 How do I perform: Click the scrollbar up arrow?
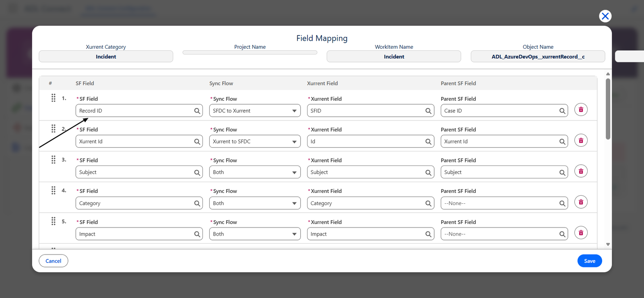click(x=608, y=74)
